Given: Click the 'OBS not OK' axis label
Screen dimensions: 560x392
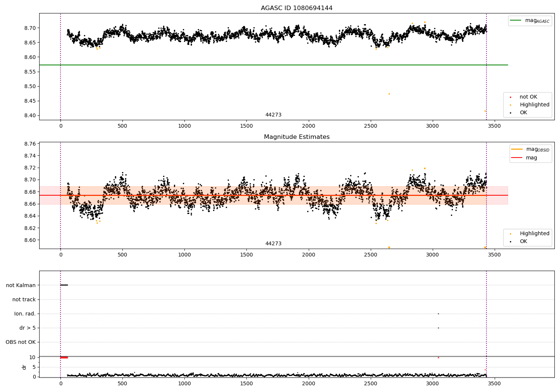Looking at the screenshot, I should [21, 342].
